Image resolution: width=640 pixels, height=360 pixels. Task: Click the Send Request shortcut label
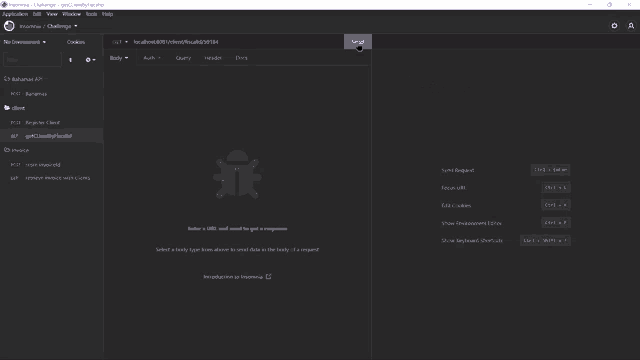(458, 170)
